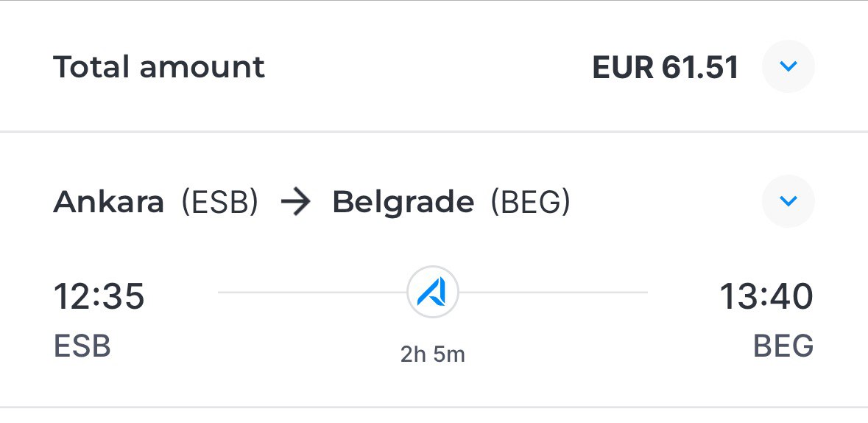Click the divider below Total amount row
The width and height of the screenshot is (868, 423).
pyautogui.click(x=434, y=131)
